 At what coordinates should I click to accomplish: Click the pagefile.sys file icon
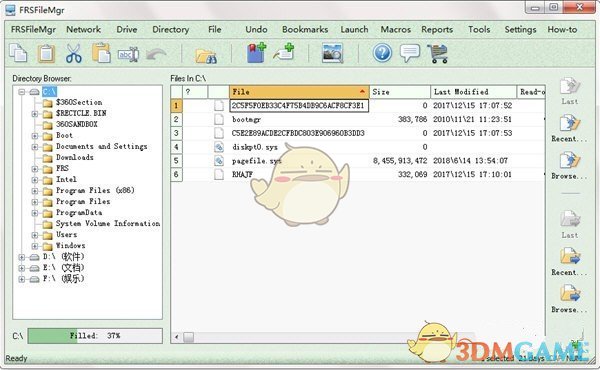219,161
